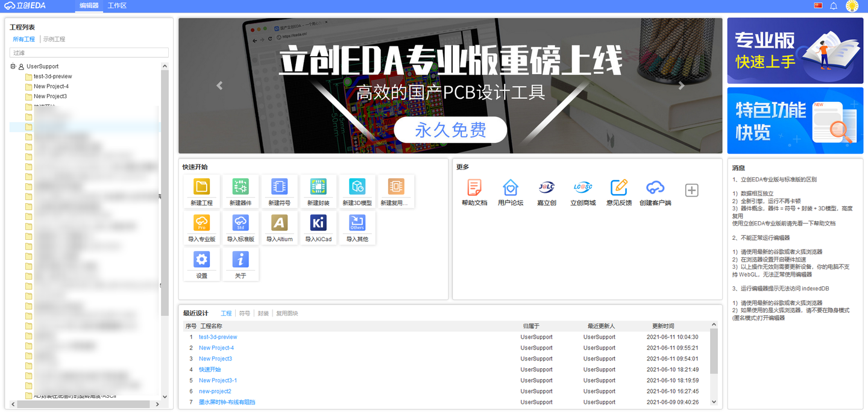Select the 导入Altium icon

pyautogui.click(x=279, y=222)
